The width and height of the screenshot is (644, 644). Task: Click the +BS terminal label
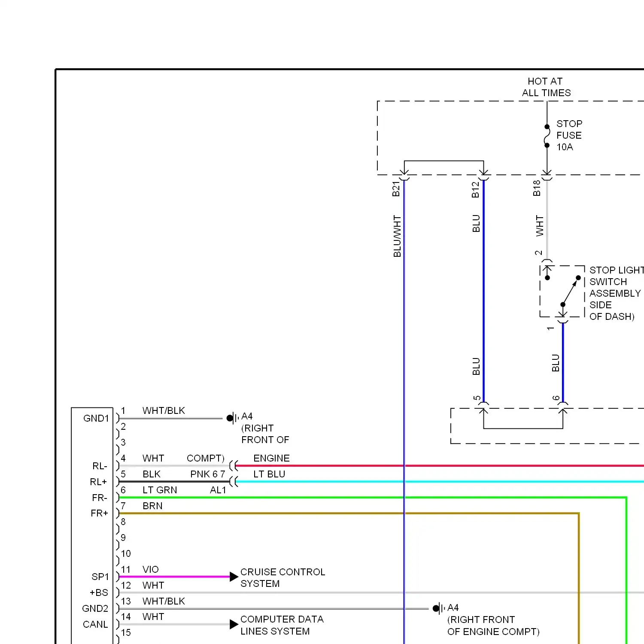[99, 592]
